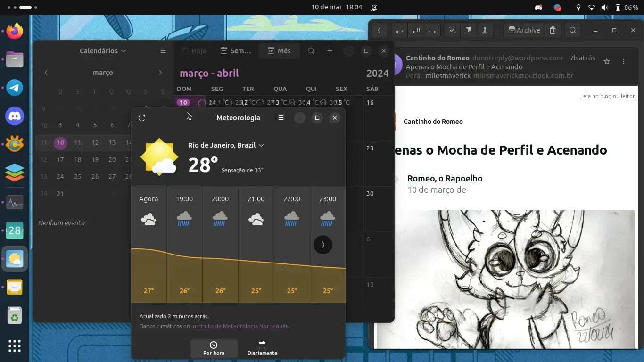
Task: Select the Mês calendar view
Action: 279,51
